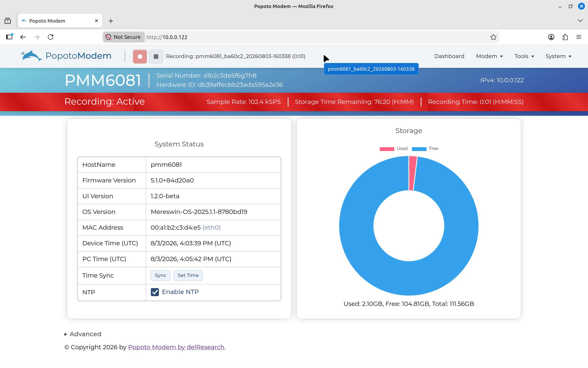This screenshot has width=588, height=368.
Task: Open Firefox recent tabs view icon
Action: [x=8, y=21]
